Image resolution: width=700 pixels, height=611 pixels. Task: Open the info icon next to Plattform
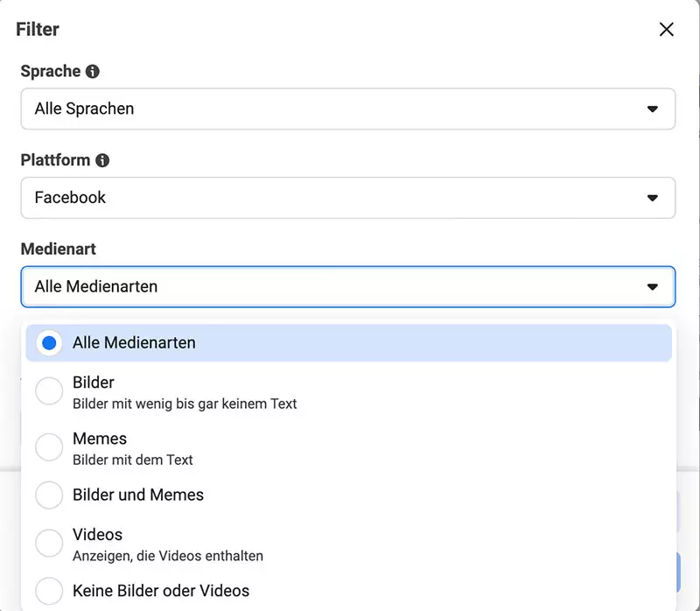coord(102,160)
